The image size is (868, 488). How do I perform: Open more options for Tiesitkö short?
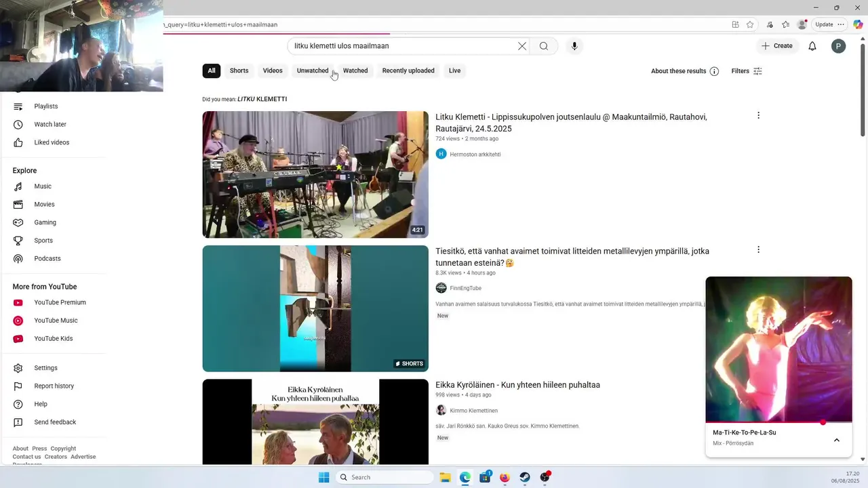point(758,250)
